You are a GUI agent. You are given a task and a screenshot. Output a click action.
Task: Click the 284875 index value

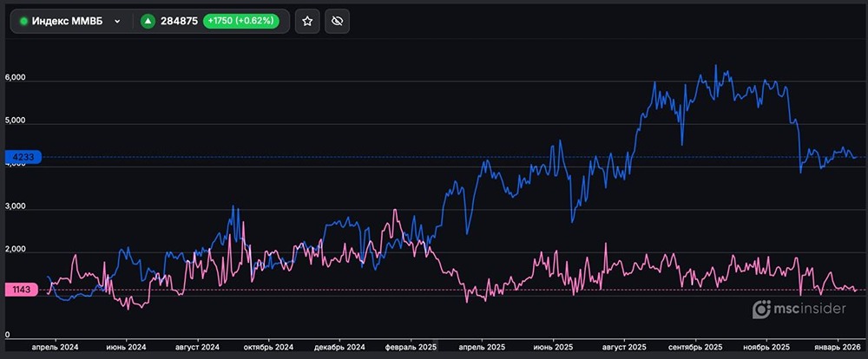180,21
